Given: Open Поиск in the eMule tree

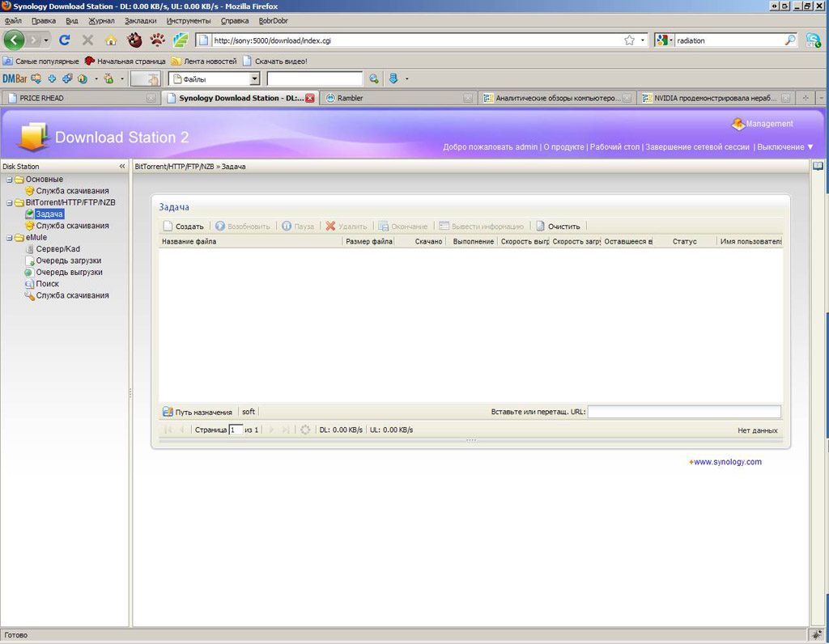Looking at the screenshot, I should point(47,284).
